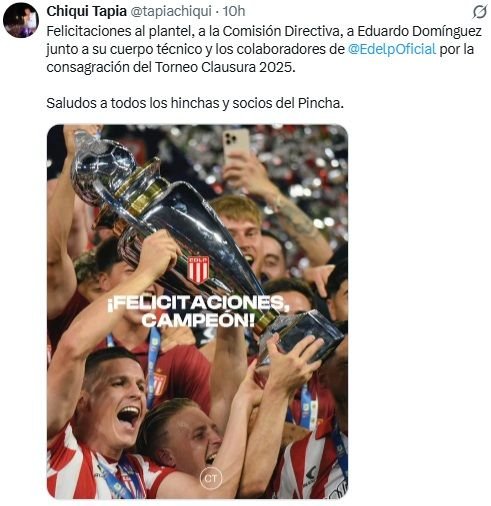Click the Grok icon beside the tweet header
The image size is (491, 506).
[479, 12]
